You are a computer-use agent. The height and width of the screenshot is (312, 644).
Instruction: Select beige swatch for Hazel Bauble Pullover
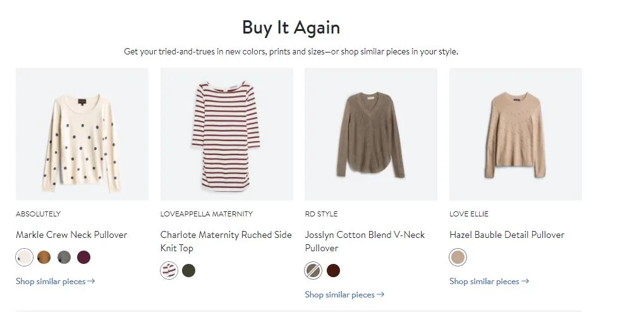[x=458, y=258]
